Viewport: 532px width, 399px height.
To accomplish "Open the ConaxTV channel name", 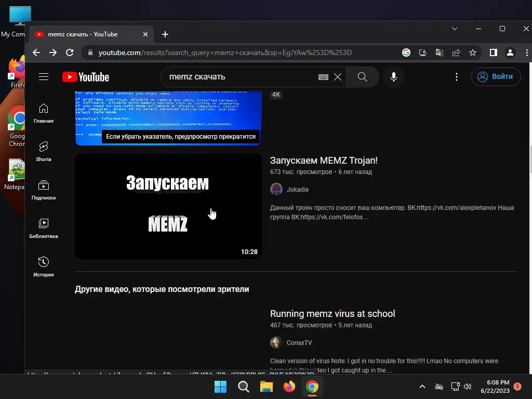I will (x=299, y=343).
